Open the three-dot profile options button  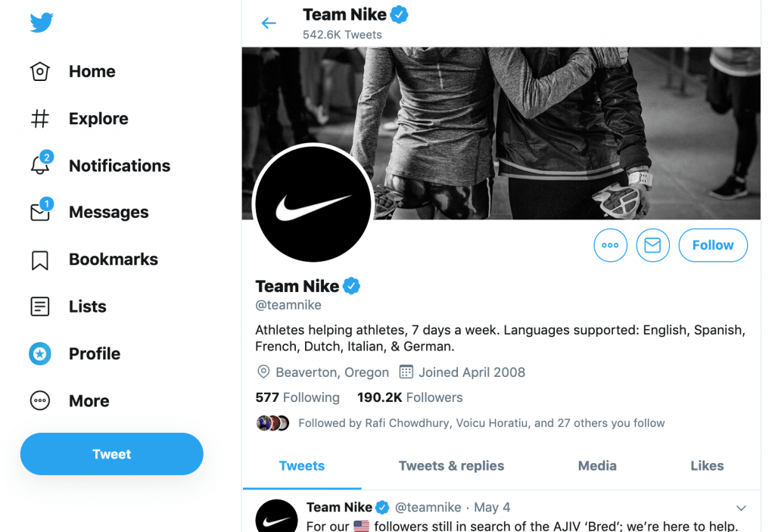click(x=610, y=245)
